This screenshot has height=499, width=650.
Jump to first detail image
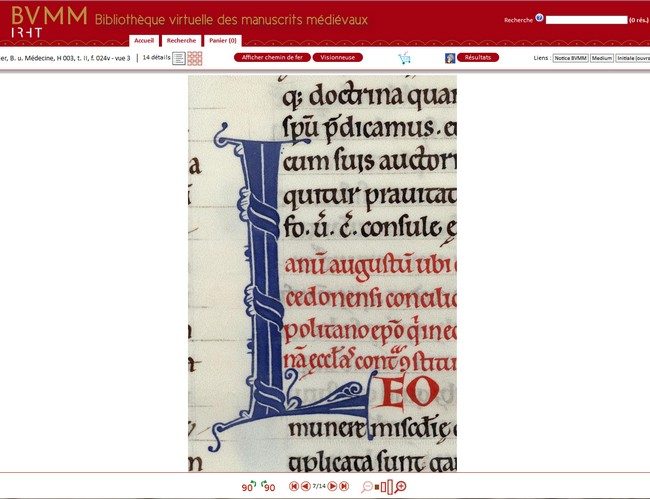(x=294, y=486)
